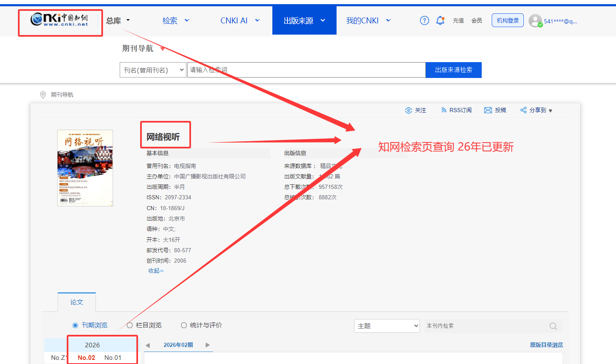Screen dimensions: 616x364
Task: Click the 出版来源检索 search button
Action: coord(454,70)
